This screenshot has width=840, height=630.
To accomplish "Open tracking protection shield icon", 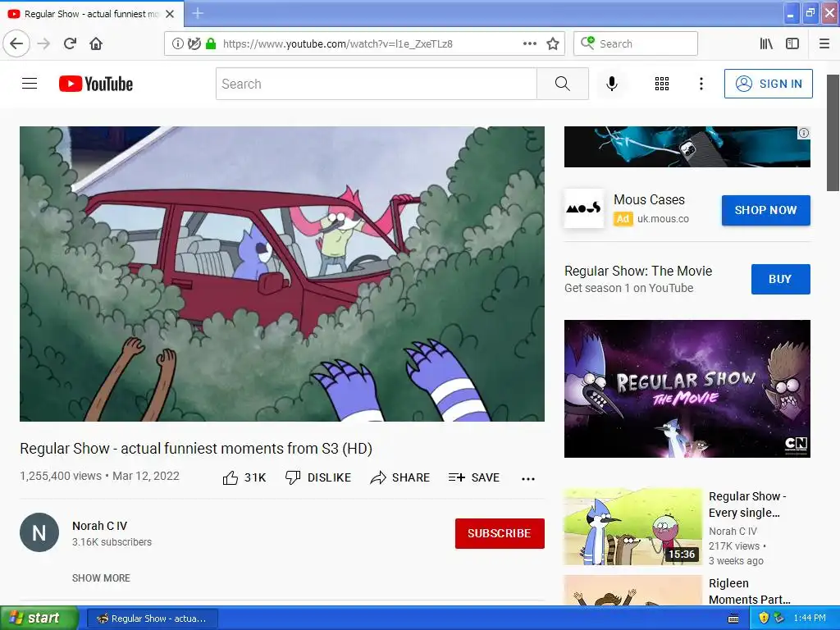I will click(x=194, y=43).
